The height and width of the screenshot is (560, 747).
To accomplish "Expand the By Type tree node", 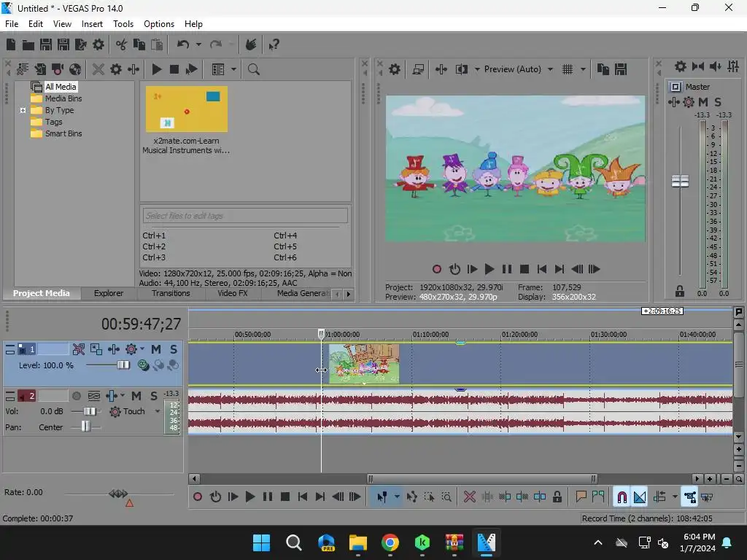I will (x=23, y=111).
